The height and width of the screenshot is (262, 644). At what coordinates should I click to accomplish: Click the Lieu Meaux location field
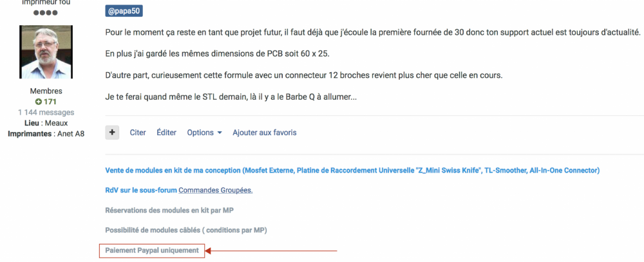coord(46,123)
